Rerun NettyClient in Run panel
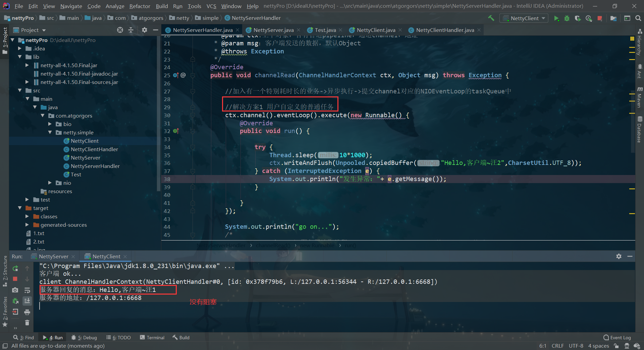Screen dimensions: 644x350 click(15, 268)
